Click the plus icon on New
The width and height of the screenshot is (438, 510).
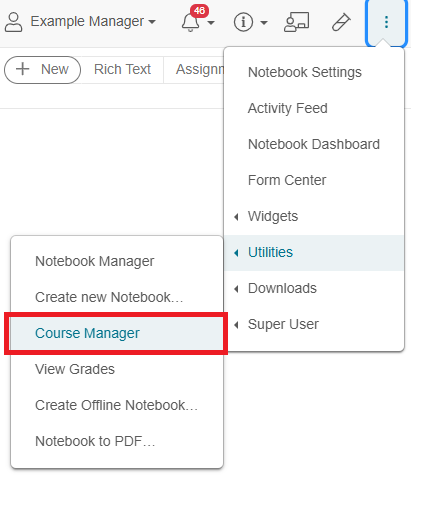click(x=23, y=69)
